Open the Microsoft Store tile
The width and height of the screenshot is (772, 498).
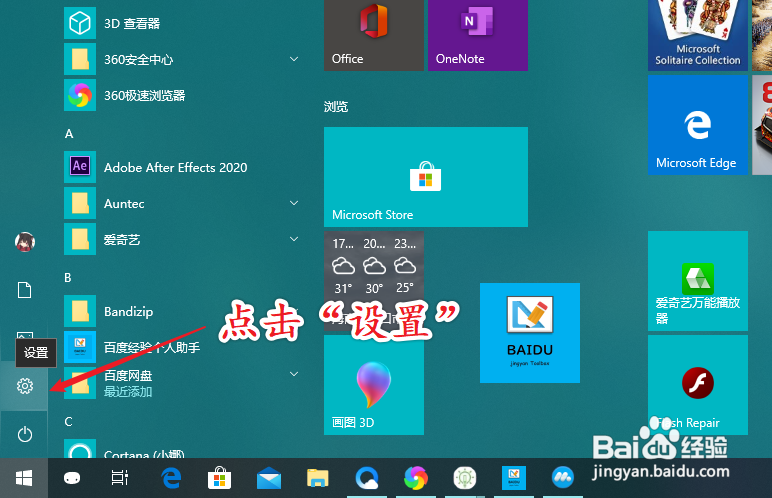pyautogui.click(x=426, y=177)
